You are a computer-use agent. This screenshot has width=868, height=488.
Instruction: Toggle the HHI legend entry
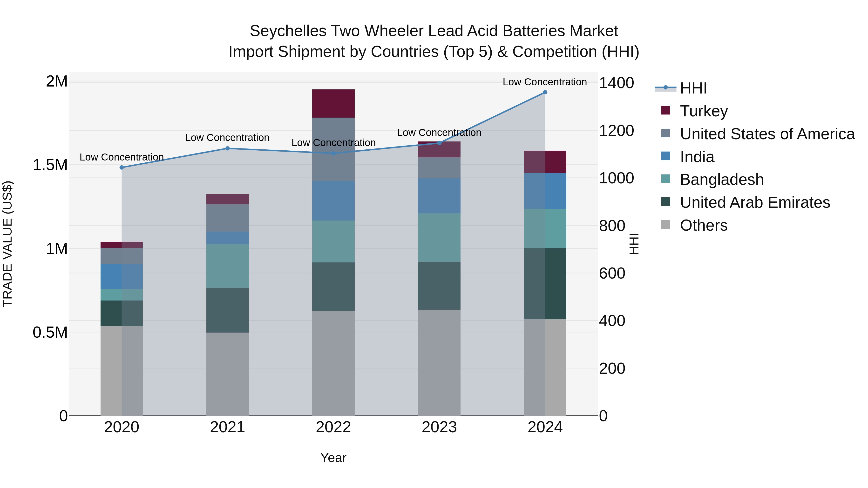point(681,88)
